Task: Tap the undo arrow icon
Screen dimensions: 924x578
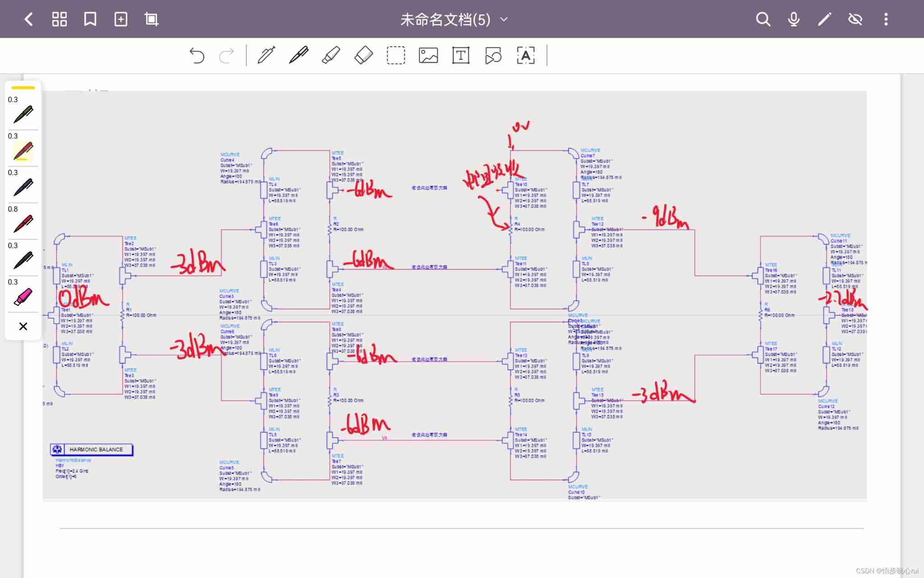Action: 197,56
